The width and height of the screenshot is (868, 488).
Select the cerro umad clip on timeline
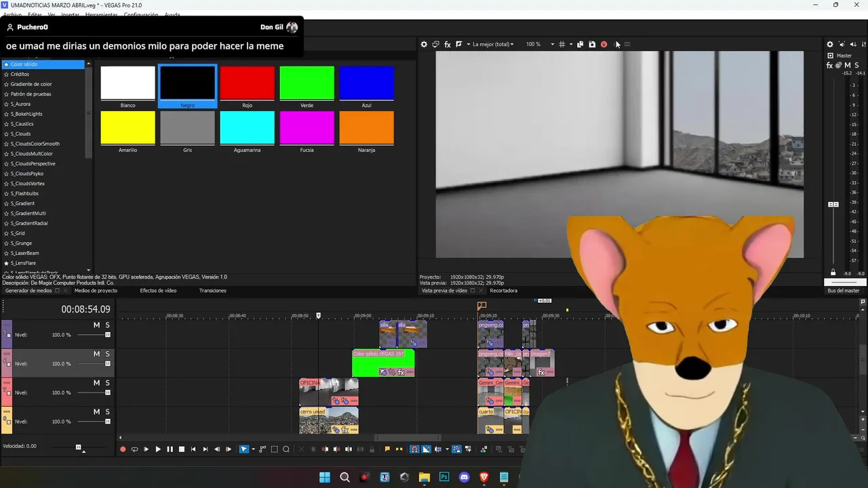click(329, 420)
